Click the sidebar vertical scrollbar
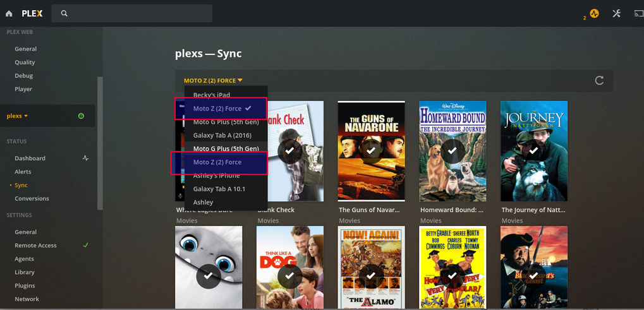Image resolution: width=644 pixels, height=310 pixels. (x=100, y=143)
